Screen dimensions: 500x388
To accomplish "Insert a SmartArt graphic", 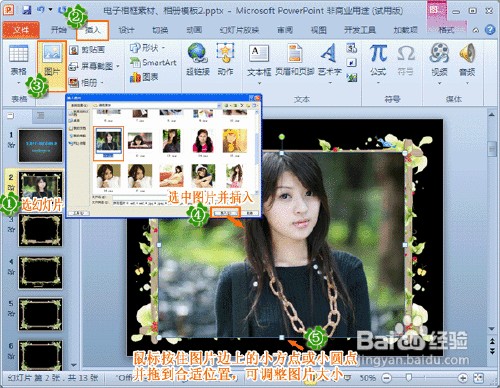I will (153, 63).
